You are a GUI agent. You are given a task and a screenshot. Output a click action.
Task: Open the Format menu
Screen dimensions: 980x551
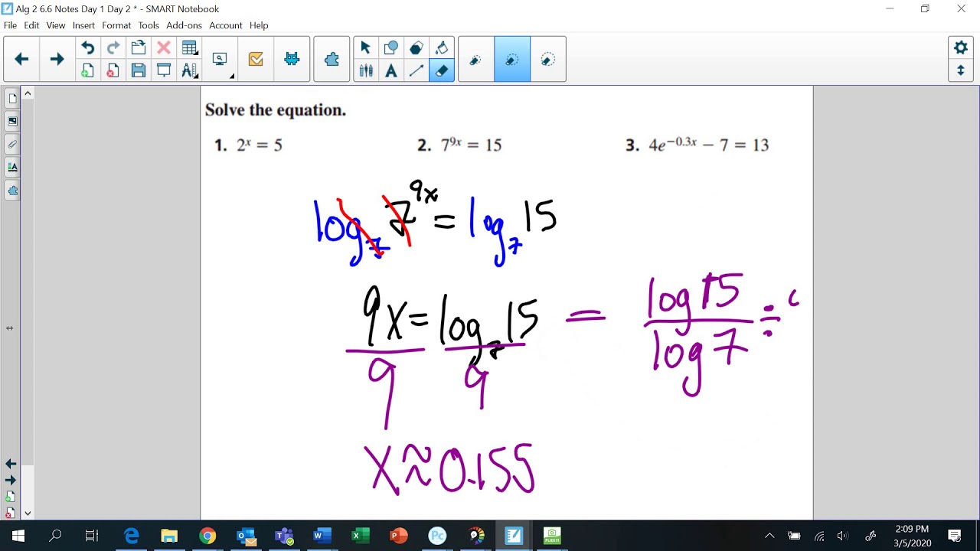point(116,25)
